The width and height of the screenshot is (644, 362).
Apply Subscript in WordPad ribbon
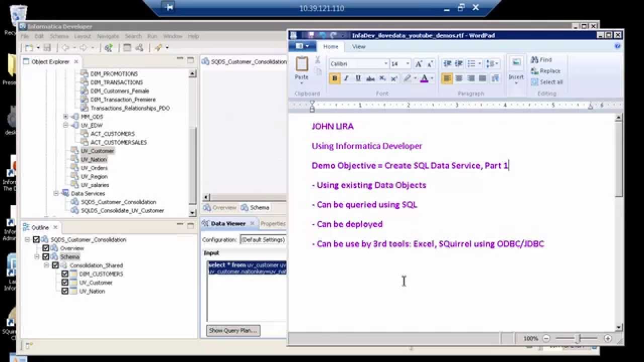pyautogui.click(x=382, y=78)
